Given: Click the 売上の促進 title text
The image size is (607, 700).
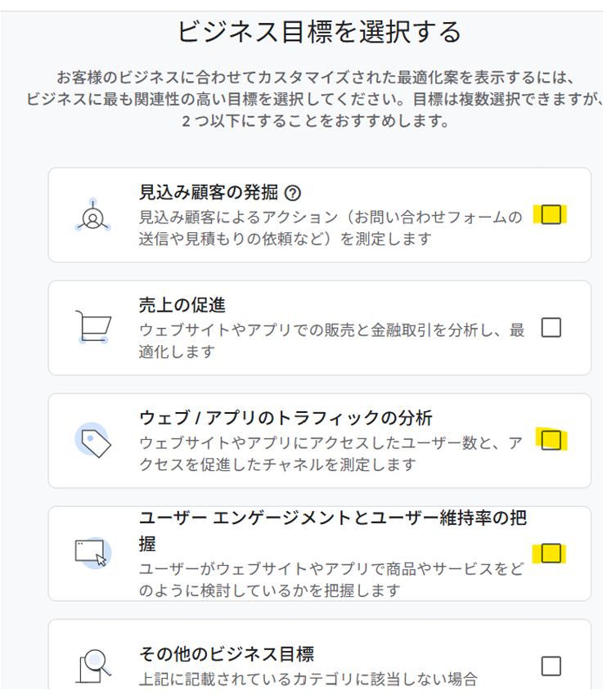Looking at the screenshot, I should [x=182, y=306].
